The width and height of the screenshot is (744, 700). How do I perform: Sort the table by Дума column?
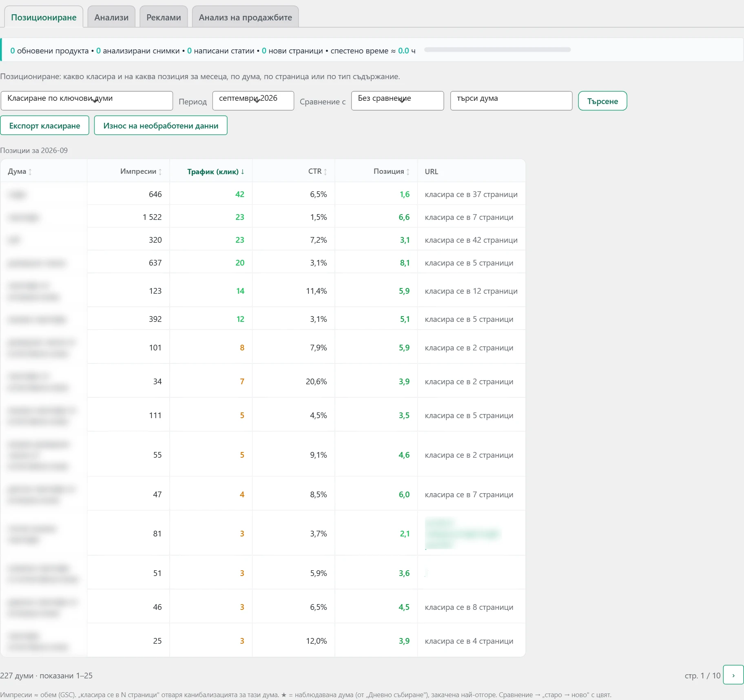click(20, 171)
